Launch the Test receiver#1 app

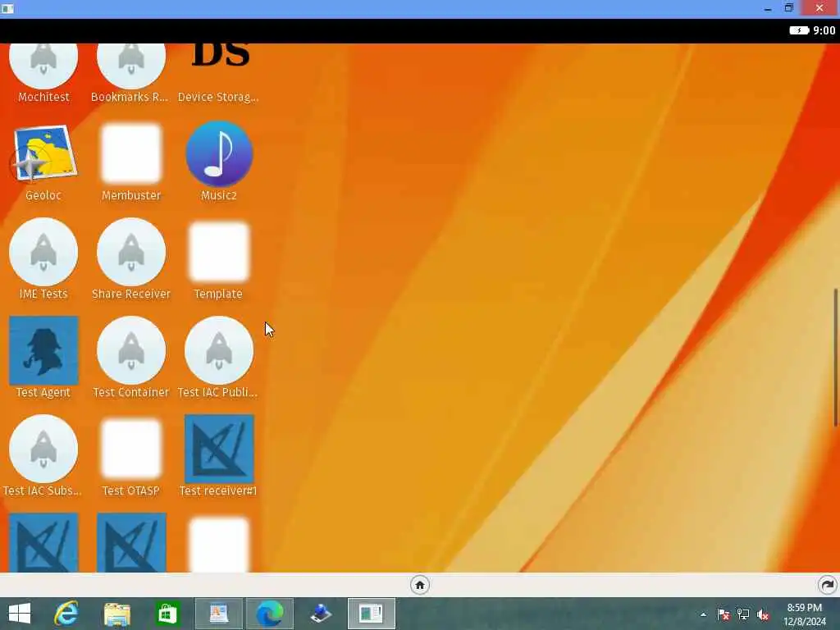click(219, 449)
